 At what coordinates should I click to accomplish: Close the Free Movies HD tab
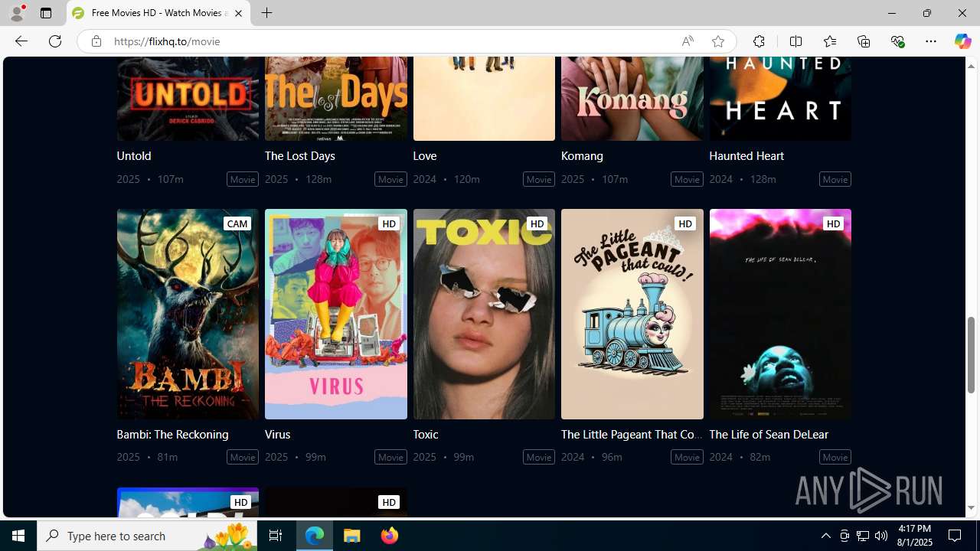[238, 13]
